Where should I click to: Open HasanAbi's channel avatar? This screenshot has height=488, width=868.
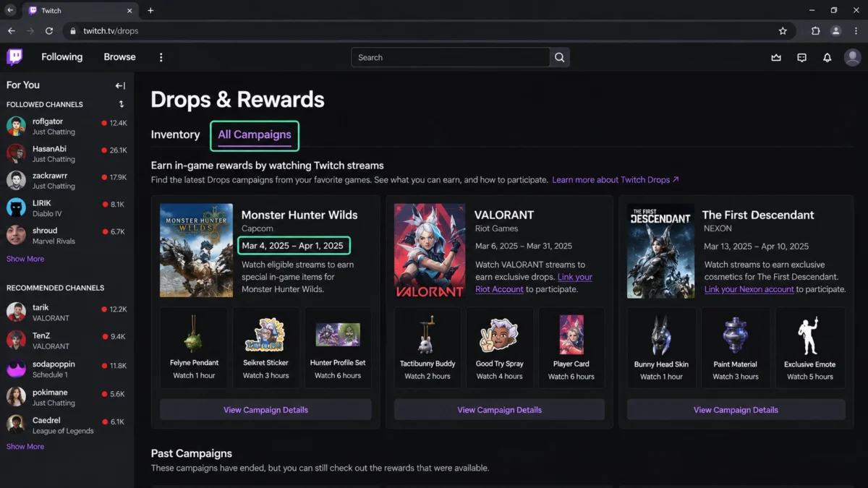click(x=17, y=153)
